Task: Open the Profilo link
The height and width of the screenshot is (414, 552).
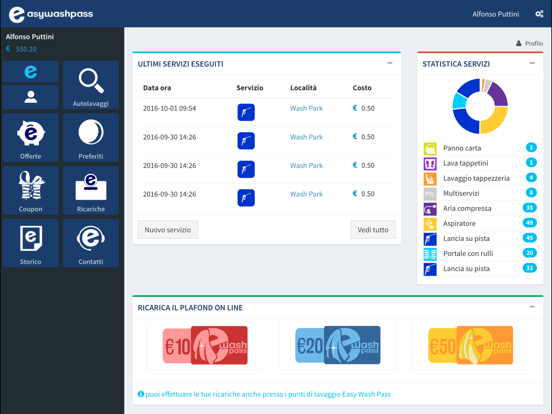Action: click(529, 43)
